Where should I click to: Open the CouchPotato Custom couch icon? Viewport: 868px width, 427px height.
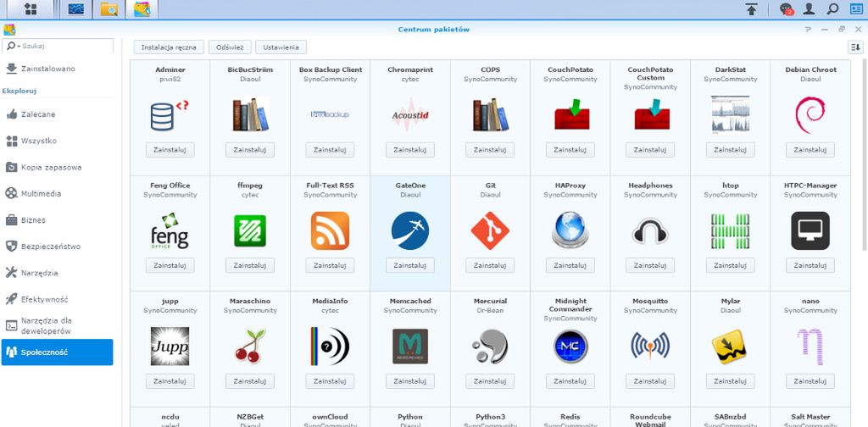pyautogui.click(x=652, y=114)
